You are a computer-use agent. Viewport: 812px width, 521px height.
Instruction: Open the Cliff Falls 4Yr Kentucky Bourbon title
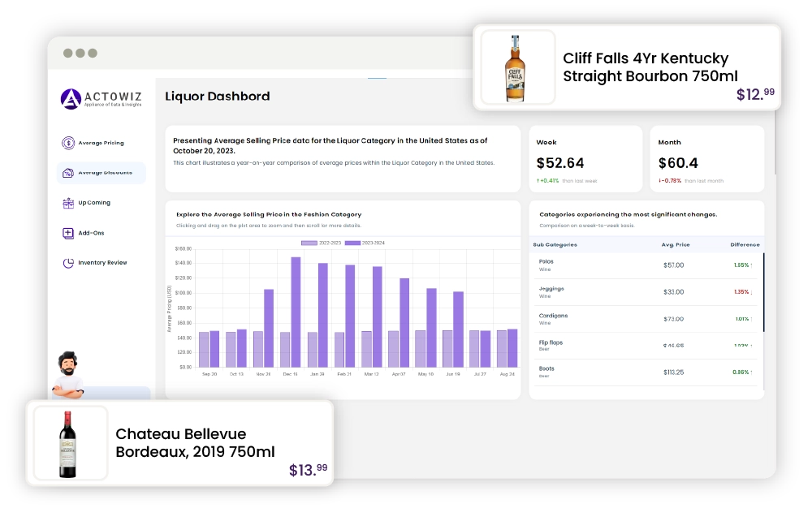(650, 67)
